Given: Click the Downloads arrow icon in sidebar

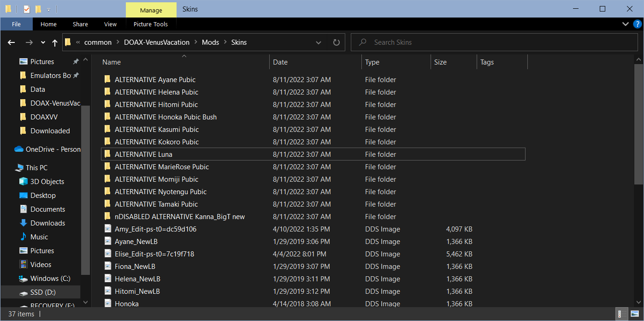Looking at the screenshot, I should pos(24,223).
